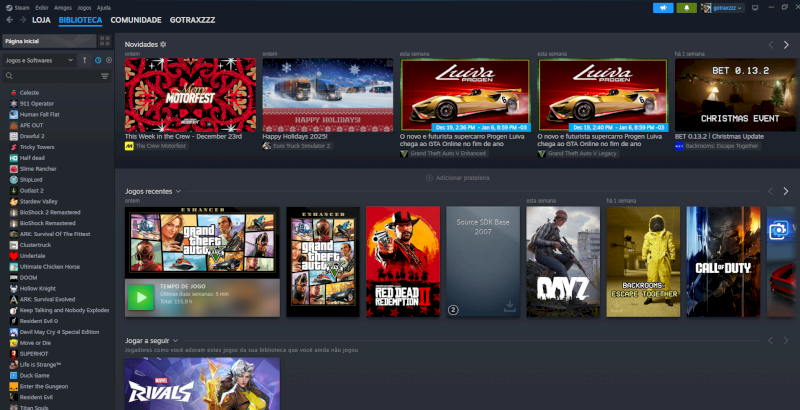Open 'This Week in the Crew' news title

coord(183,137)
